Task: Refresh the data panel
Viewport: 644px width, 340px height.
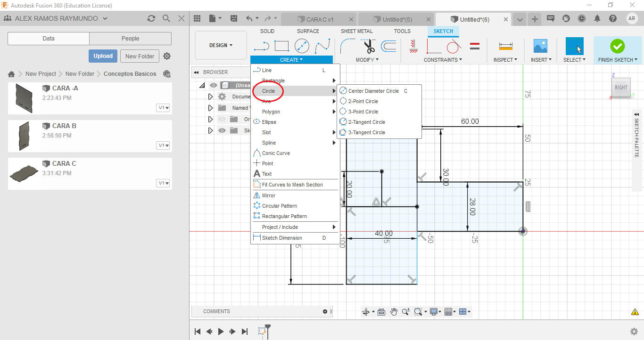Action: click(x=151, y=18)
